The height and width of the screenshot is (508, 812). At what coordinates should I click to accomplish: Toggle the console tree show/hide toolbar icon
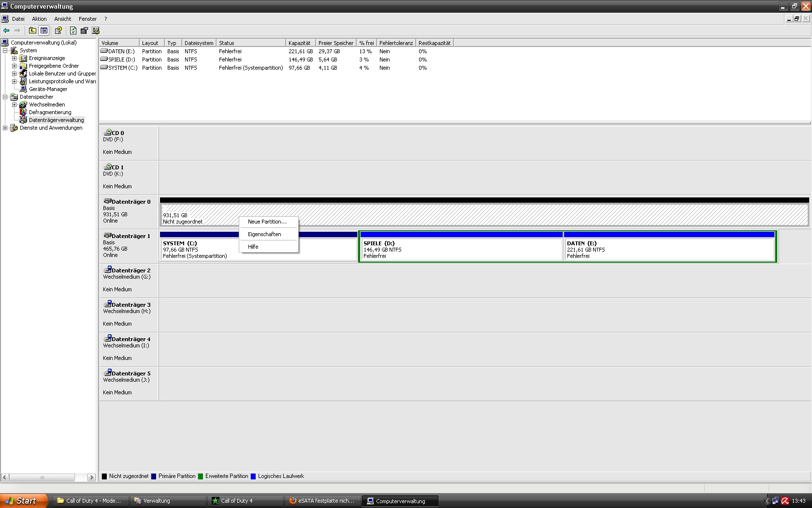tap(44, 30)
